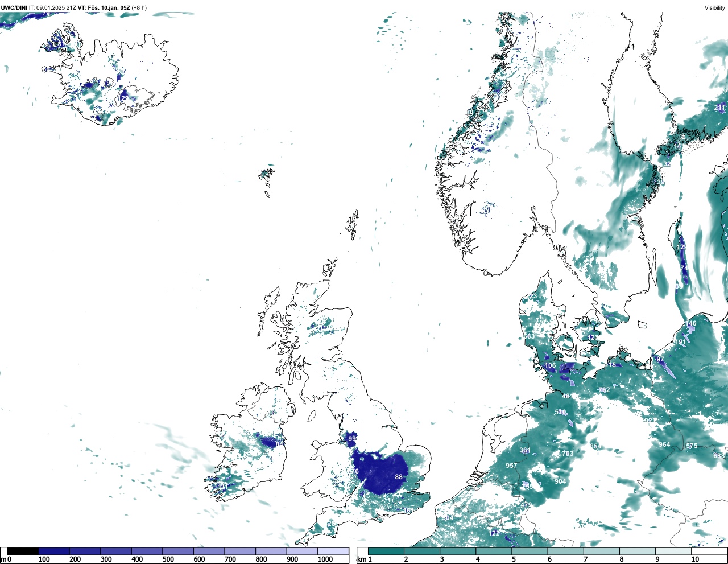
Task: Click the 703 value on the map
Action: point(568,454)
